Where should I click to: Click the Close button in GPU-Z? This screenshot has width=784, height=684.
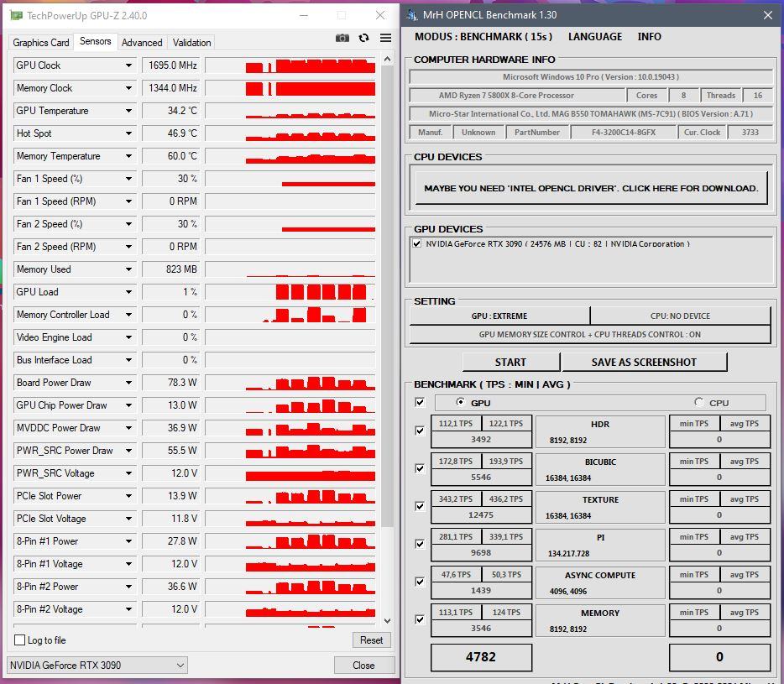click(x=363, y=665)
